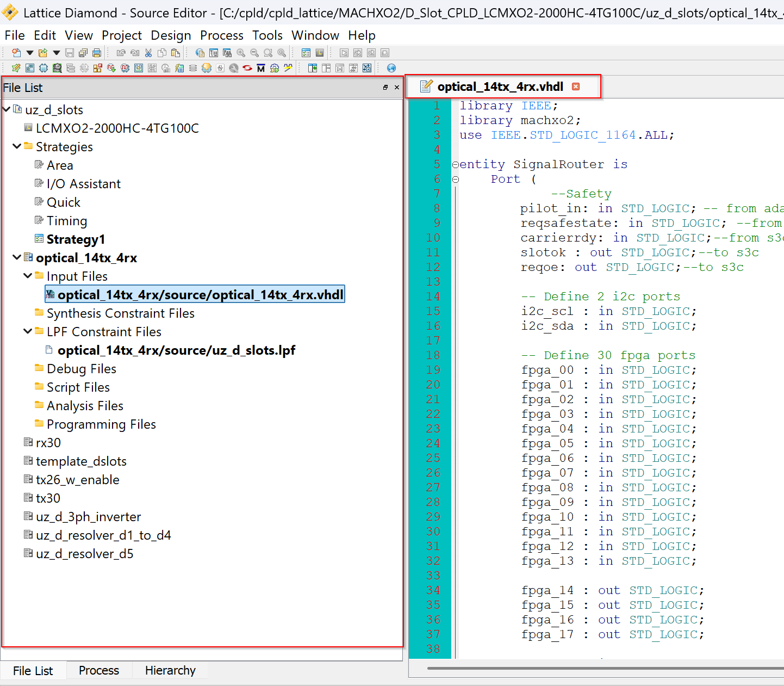Collapse the Input Files folder
Screen dimensions: 784x686
pyautogui.click(x=28, y=276)
